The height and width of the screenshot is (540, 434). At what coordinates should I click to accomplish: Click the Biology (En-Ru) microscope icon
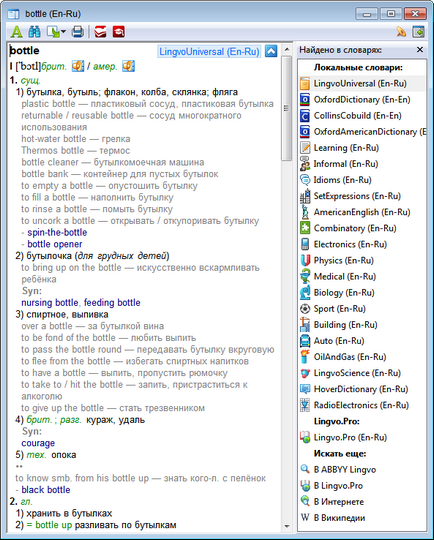(305, 292)
